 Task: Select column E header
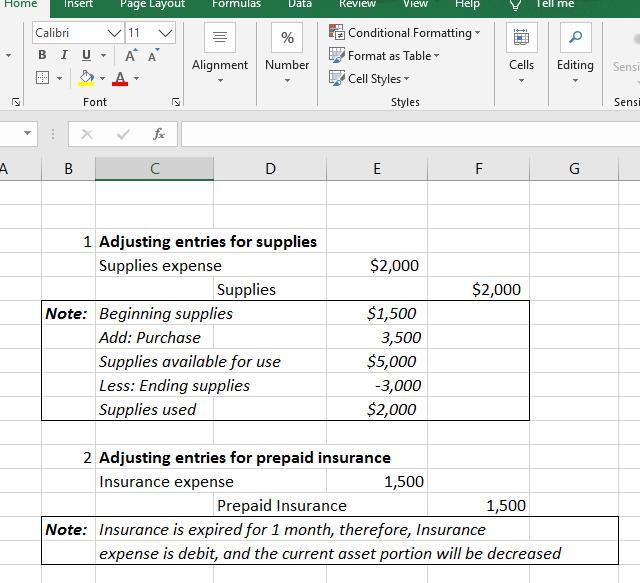point(377,169)
